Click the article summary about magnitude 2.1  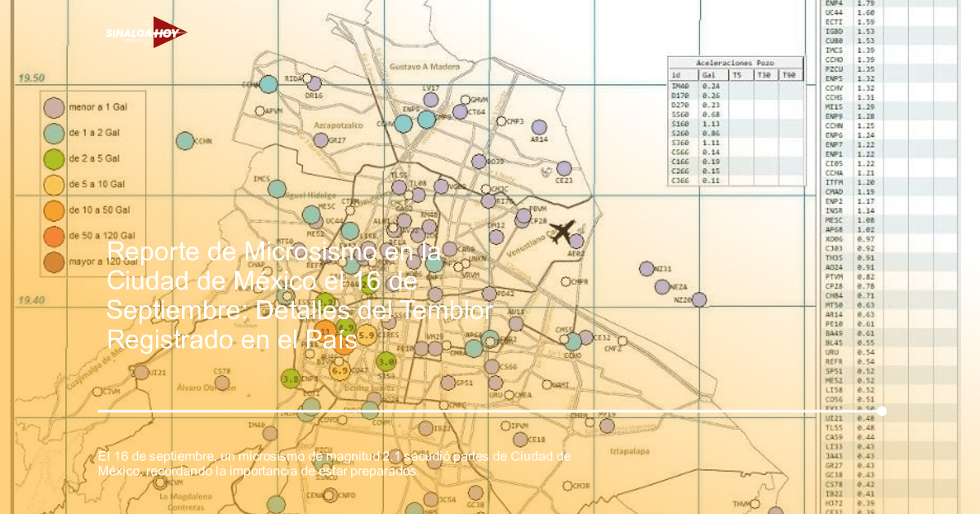(333, 463)
